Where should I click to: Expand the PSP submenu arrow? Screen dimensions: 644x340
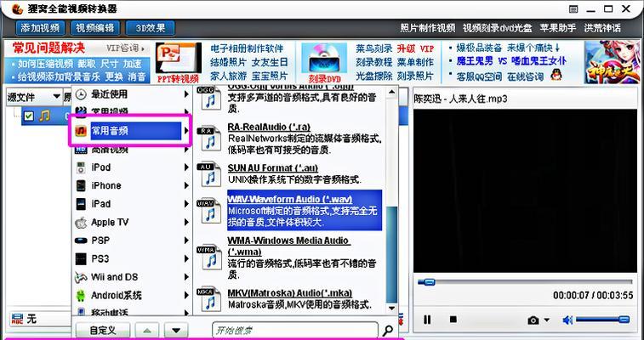coord(186,241)
